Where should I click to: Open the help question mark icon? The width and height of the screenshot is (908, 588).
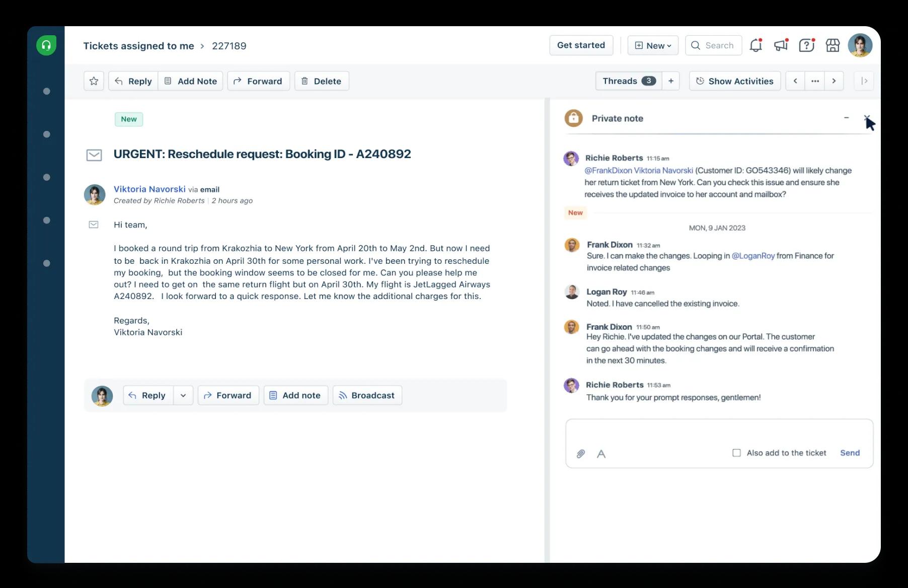[x=806, y=46]
